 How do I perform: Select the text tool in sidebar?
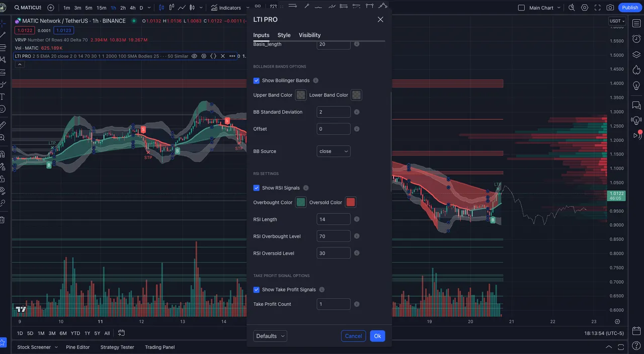(3, 96)
